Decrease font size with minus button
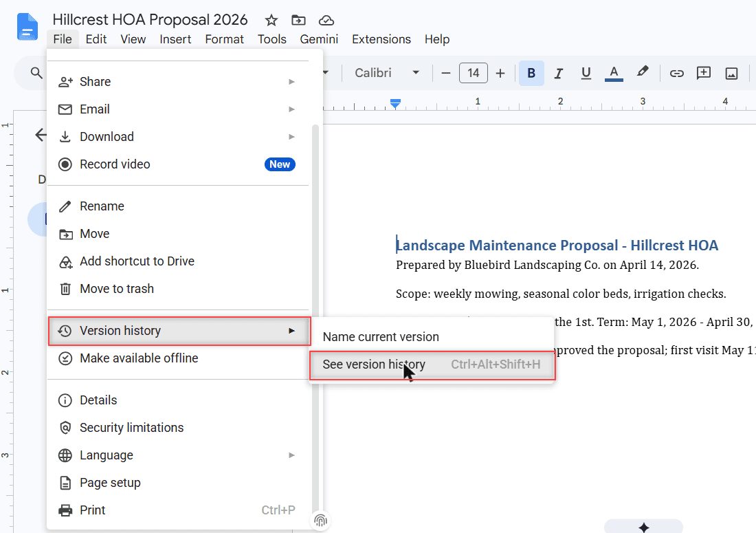 446,74
